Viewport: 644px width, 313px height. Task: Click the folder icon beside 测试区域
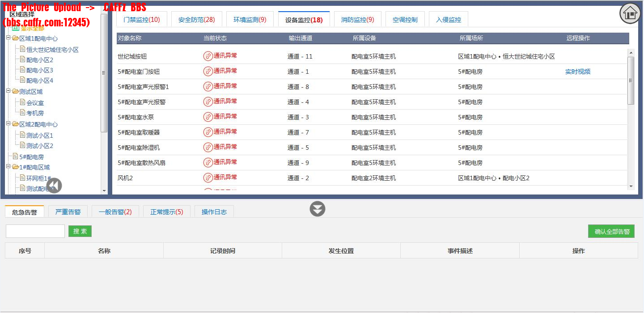tap(15, 91)
